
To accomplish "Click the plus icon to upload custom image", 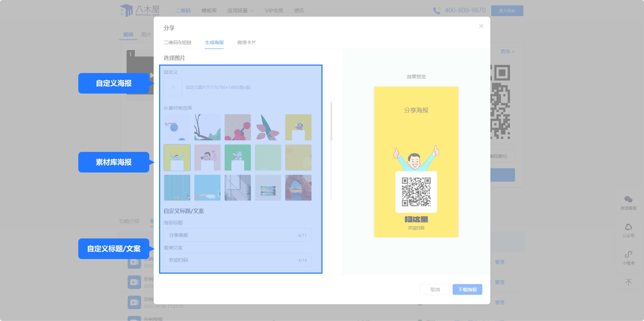I will pyautogui.click(x=173, y=87).
